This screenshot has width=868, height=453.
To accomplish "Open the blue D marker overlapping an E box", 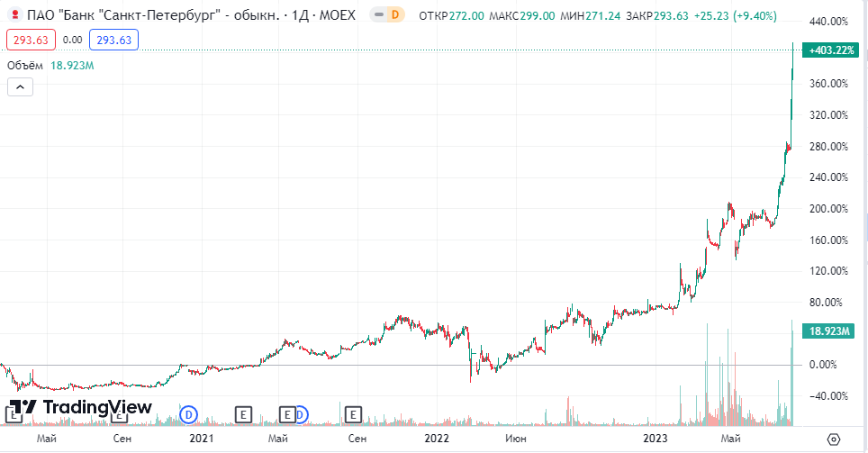I will 301,414.
